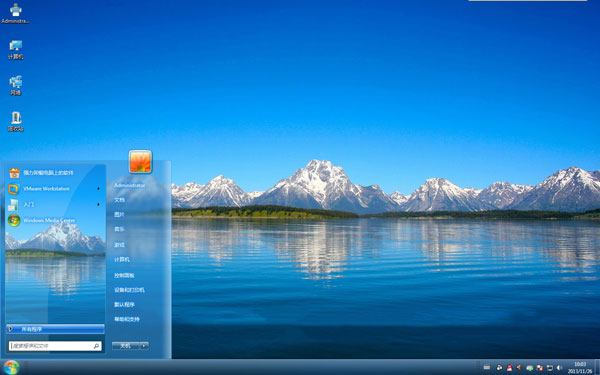Select the 计算机 desktop icon

pyautogui.click(x=16, y=50)
